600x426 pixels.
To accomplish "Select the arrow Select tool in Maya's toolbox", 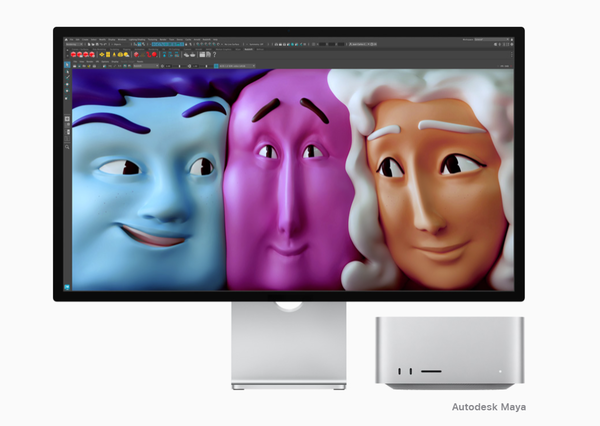I will point(67,65).
